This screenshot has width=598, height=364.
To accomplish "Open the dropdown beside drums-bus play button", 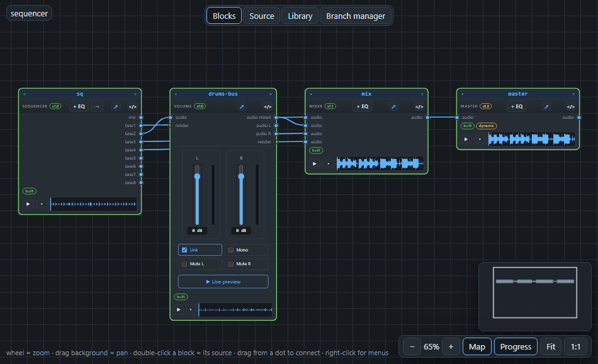I will (191, 309).
